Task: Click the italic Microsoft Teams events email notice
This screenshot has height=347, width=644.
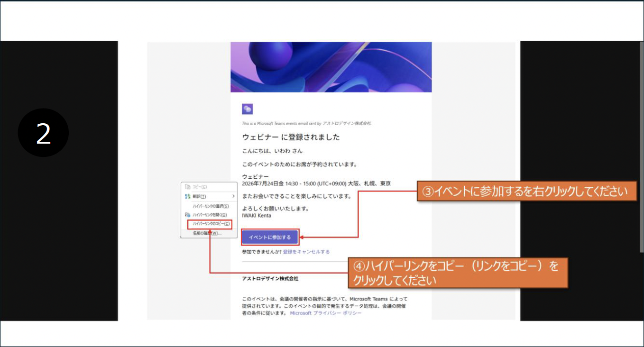Action: pos(306,123)
